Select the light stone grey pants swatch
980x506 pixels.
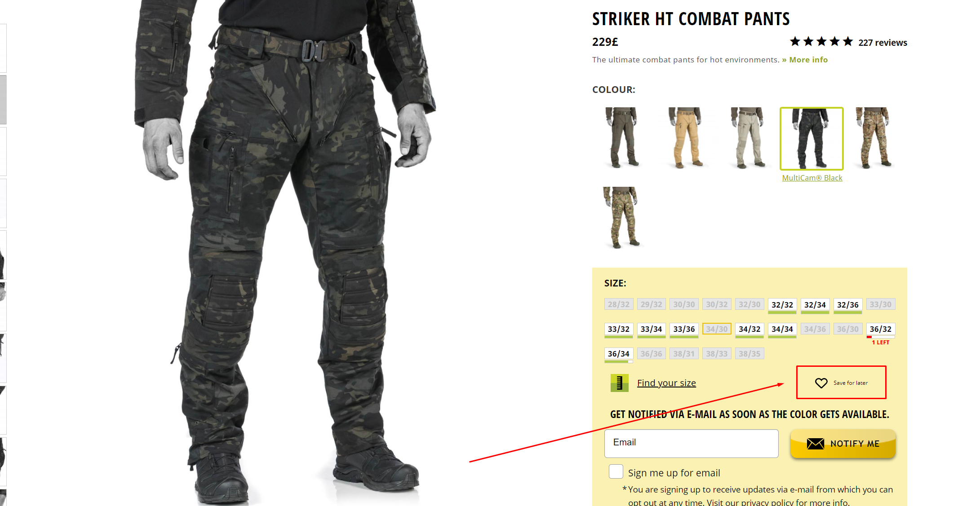click(x=749, y=138)
